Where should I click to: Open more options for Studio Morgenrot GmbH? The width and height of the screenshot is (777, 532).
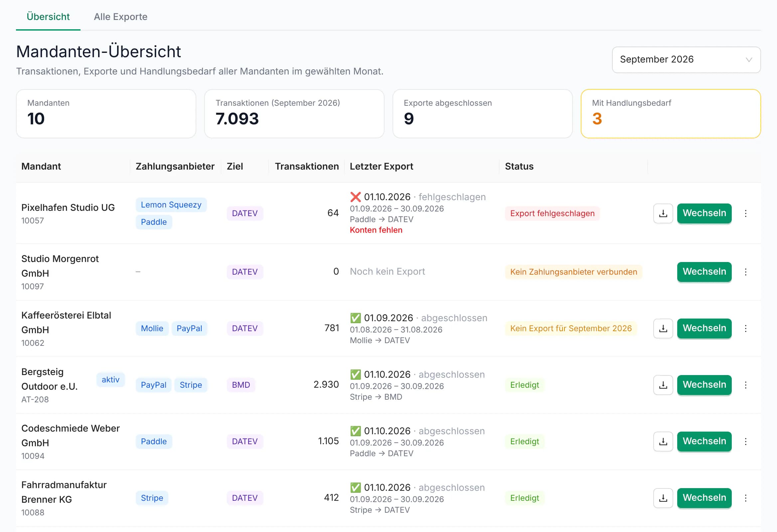click(746, 272)
